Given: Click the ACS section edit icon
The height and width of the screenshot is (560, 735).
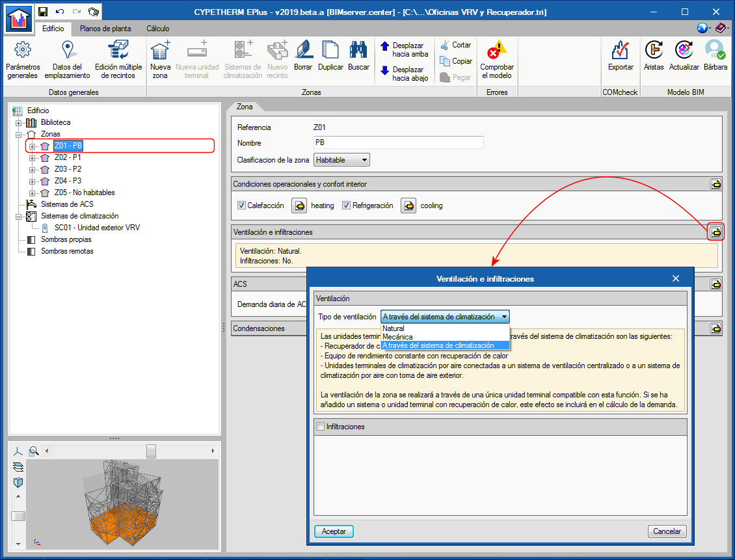Looking at the screenshot, I should (x=715, y=284).
